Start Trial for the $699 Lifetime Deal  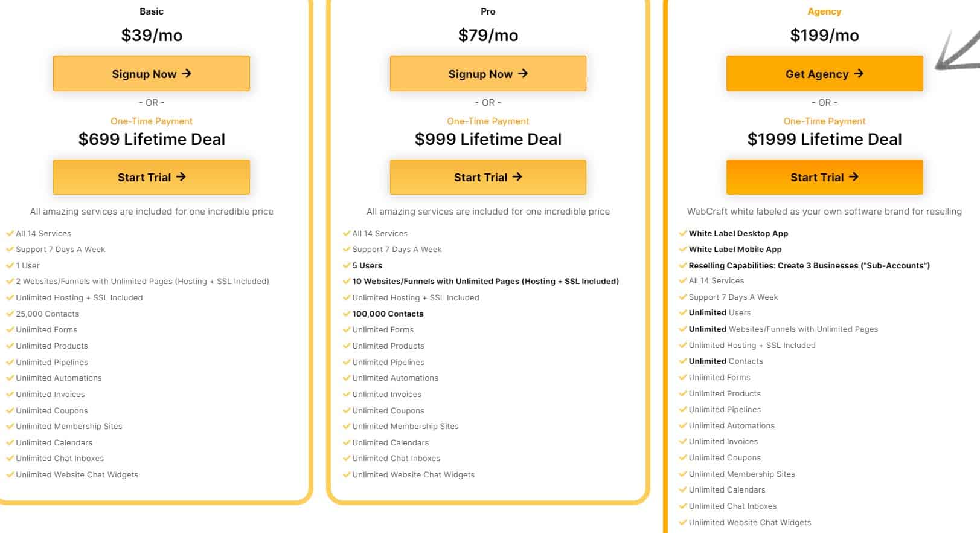(151, 177)
